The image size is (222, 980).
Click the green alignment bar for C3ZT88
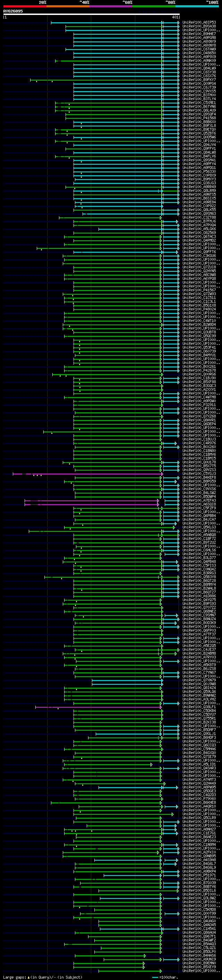tap(110, 217)
